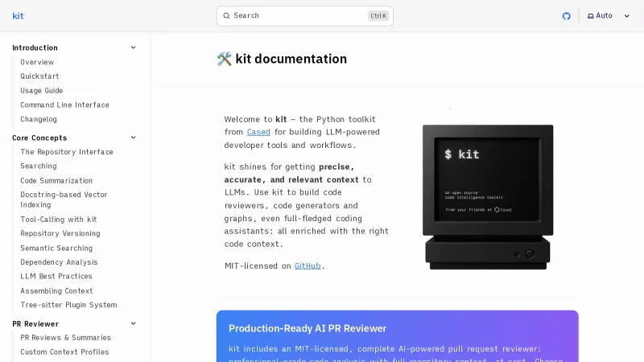Open the GitHub icon link in header
Viewport: 644px width, 362px height.
coord(566,16)
